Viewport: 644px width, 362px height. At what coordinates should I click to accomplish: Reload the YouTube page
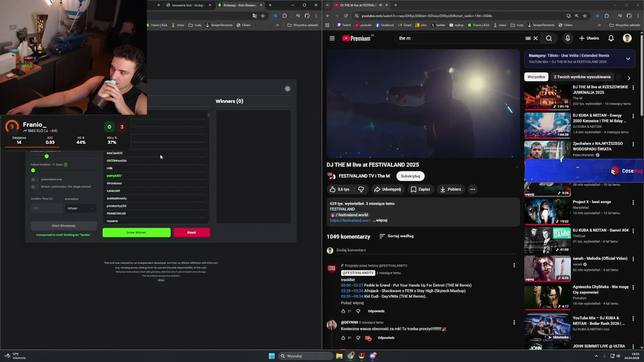346,16
